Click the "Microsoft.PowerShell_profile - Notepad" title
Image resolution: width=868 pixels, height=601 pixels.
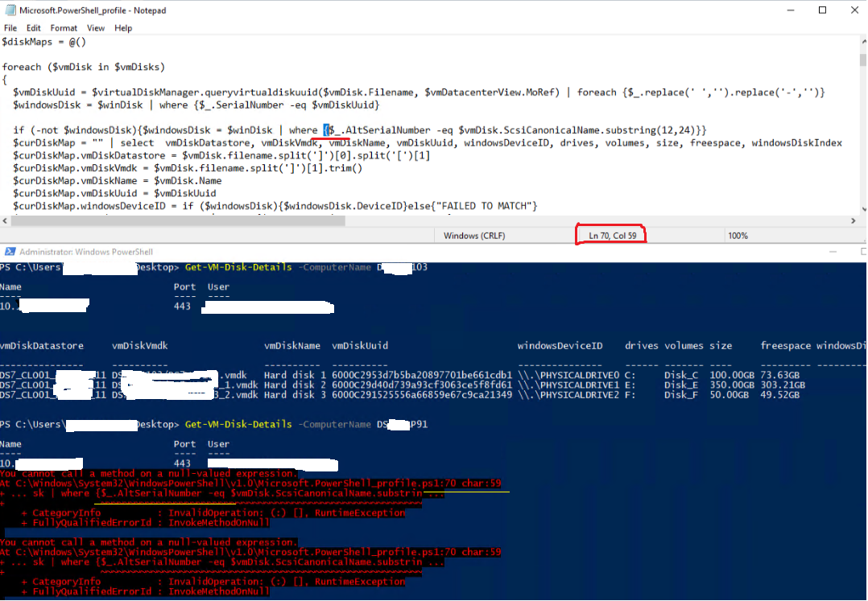tap(93, 10)
